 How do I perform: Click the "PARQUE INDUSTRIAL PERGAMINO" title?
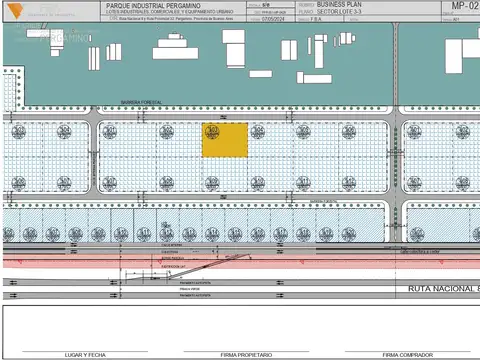153,6
